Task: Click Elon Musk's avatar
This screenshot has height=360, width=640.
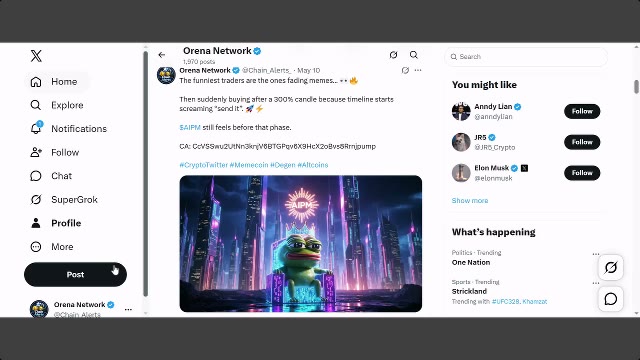Action: click(x=461, y=173)
